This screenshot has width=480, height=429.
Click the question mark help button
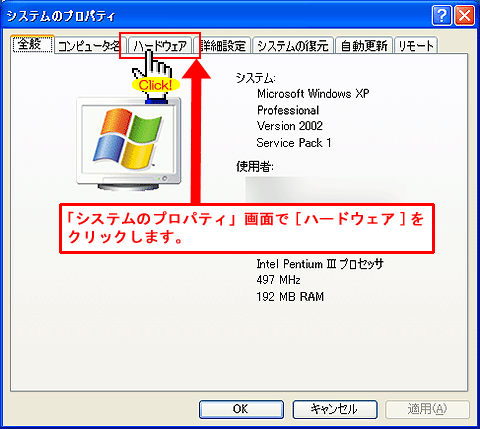coord(442,16)
